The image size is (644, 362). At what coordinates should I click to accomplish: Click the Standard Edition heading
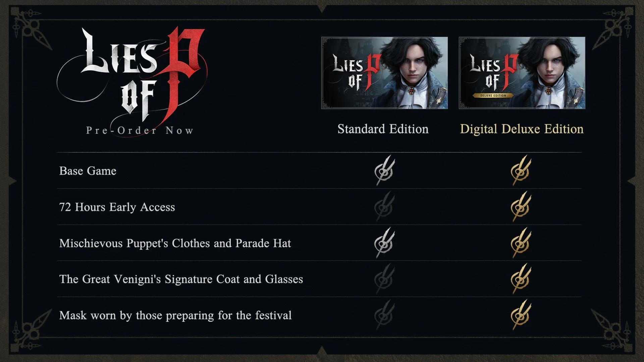coord(383,129)
